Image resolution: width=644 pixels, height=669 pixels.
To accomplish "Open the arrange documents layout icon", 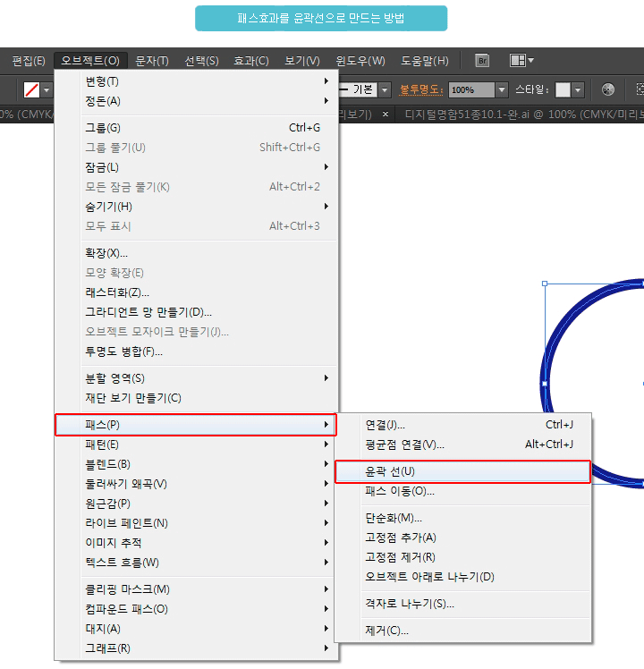I will [521, 61].
